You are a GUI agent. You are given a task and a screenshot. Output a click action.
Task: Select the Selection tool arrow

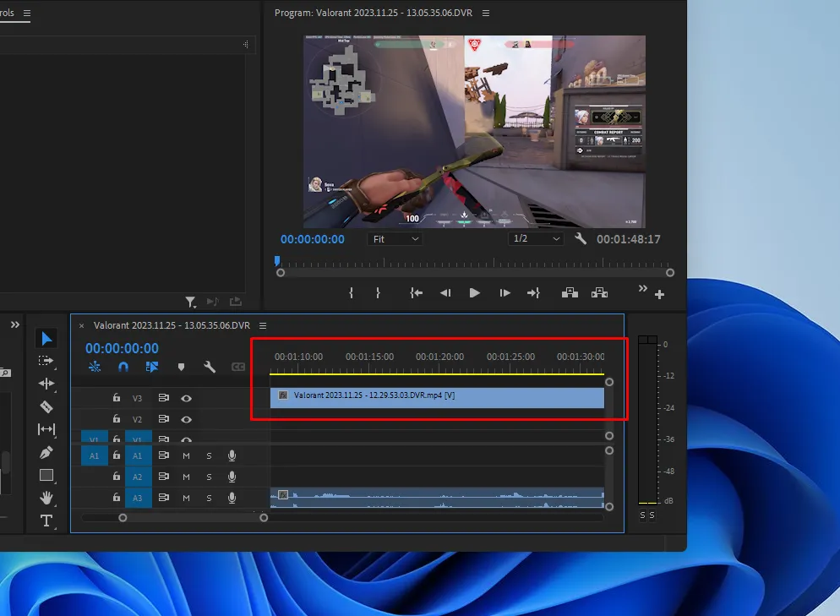(46, 339)
